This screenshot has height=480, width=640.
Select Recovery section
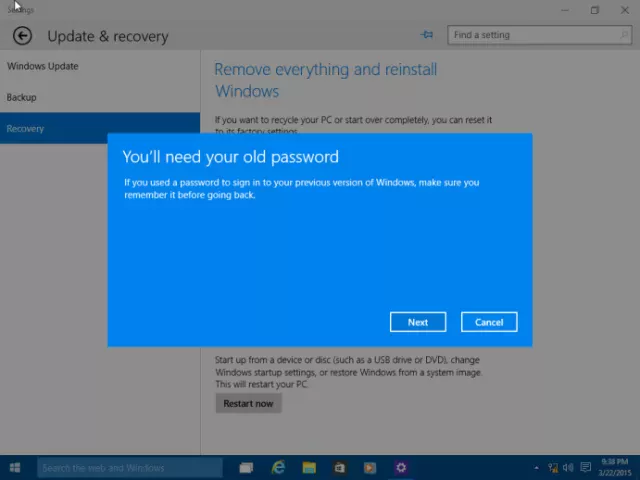coord(100,128)
